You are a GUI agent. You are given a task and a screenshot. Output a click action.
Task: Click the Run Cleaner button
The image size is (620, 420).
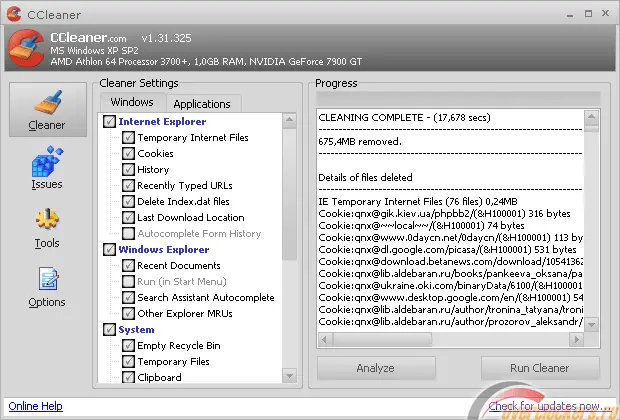tap(540, 368)
